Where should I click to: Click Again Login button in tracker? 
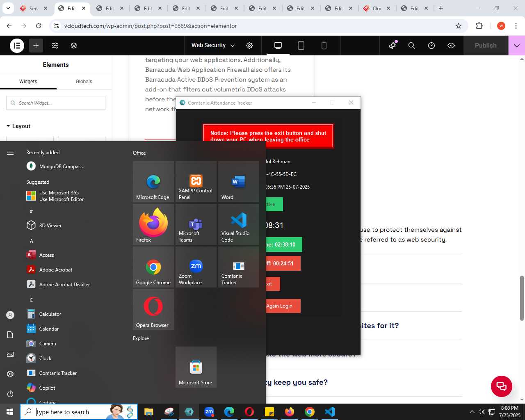pyautogui.click(x=283, y=306)
